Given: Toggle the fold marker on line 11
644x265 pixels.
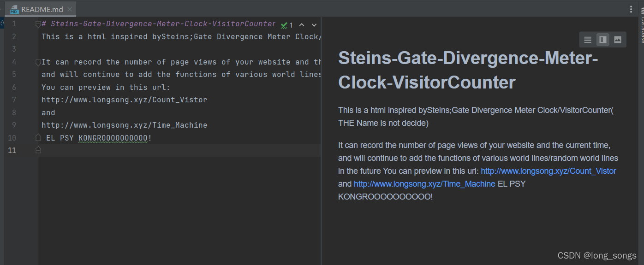Looking at the screenshot, I should [38, 150].
